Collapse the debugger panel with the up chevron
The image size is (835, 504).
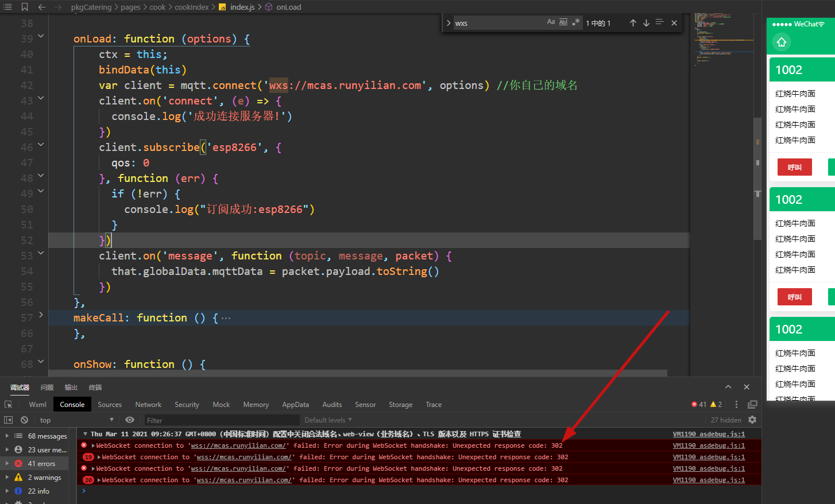click(x=728, y=387)
